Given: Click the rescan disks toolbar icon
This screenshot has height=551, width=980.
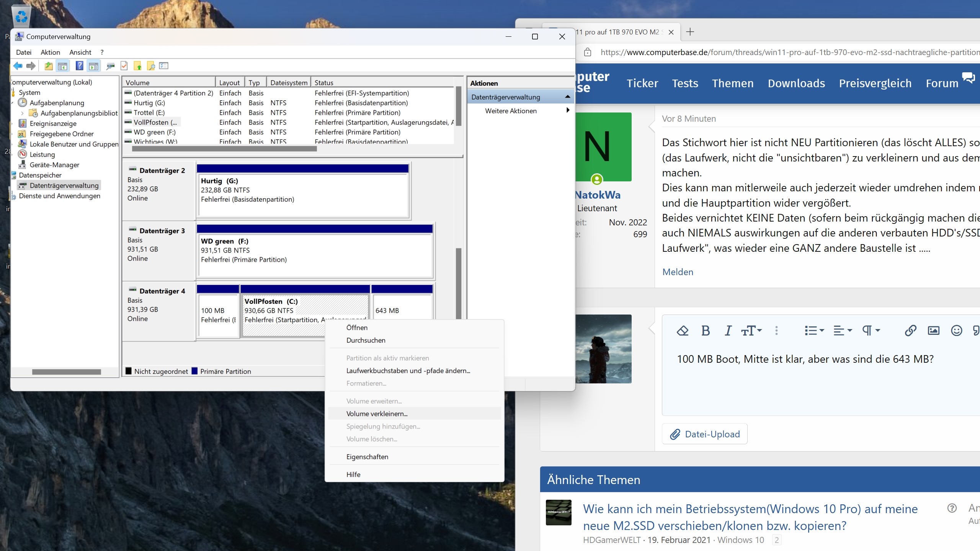Looking at the screenshot, I should (x=111, y=66).
